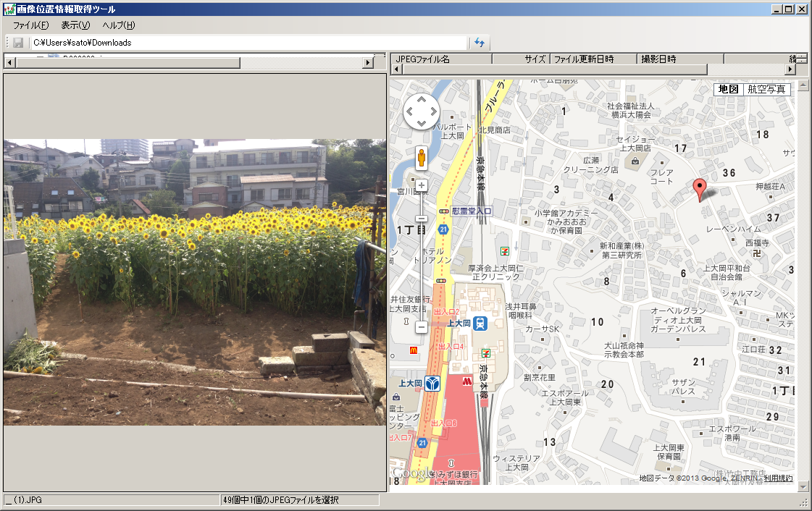Click the sunflower field photo preview
The image size is (812, 511).
tap(194, 282)
